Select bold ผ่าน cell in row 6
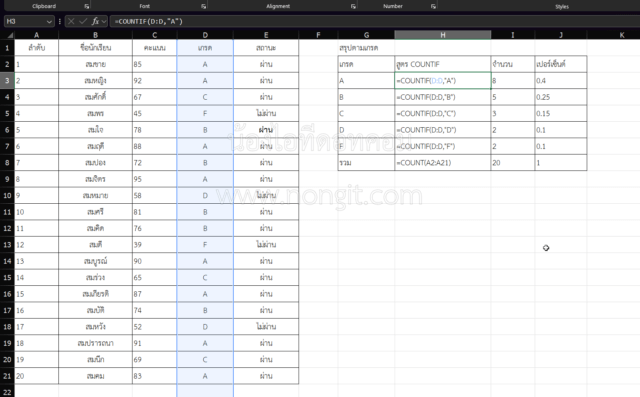 pyautogui.click(x=266, y=130)
